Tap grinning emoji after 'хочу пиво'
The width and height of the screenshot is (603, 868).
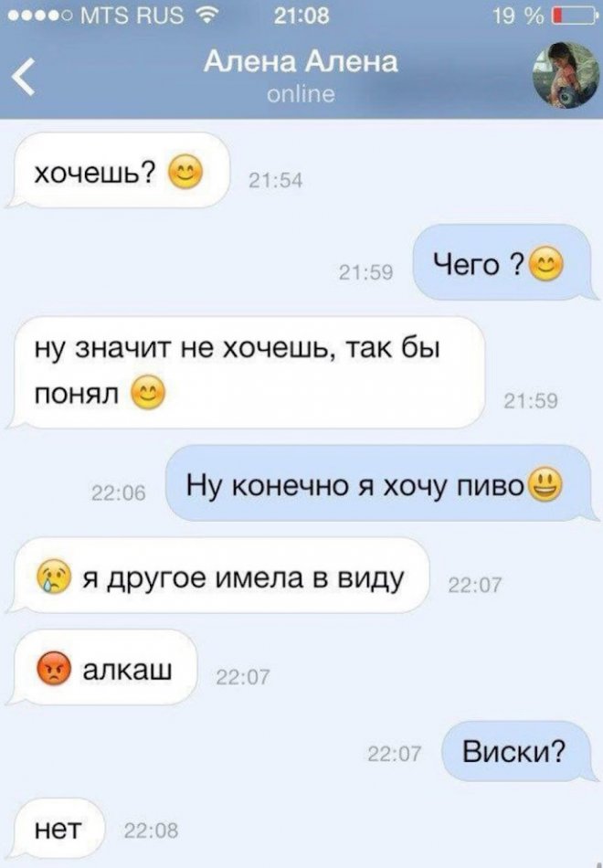(x=546, y=484)
